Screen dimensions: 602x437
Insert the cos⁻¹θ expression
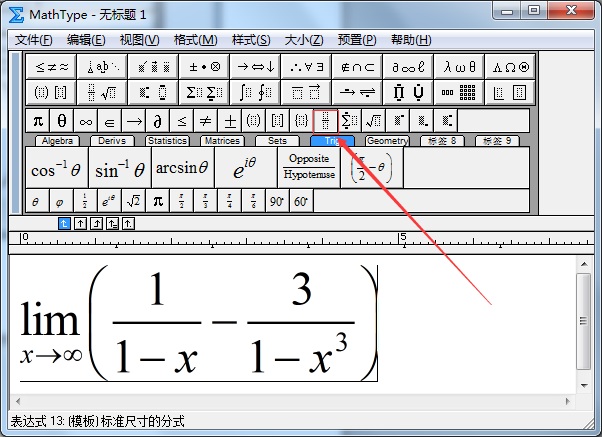57,168
